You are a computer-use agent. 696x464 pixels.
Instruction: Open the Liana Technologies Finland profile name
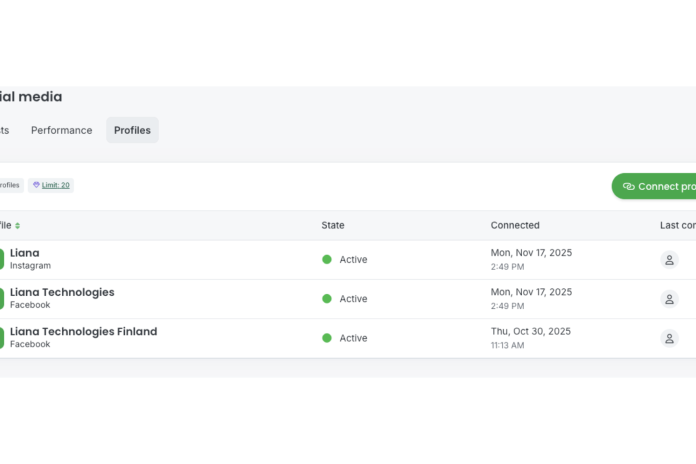tap(83, 332)
